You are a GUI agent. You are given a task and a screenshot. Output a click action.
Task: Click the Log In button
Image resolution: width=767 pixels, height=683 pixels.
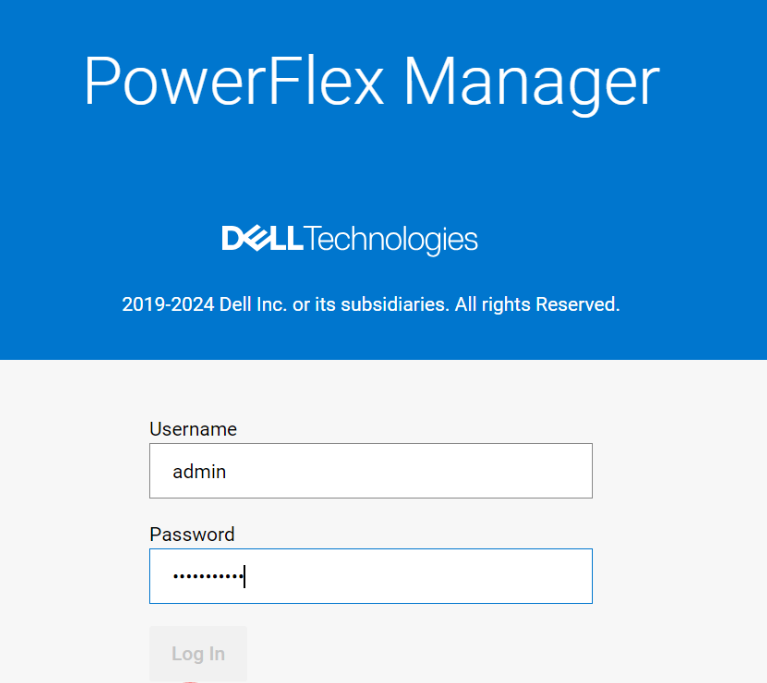click(x=198, y=654)
